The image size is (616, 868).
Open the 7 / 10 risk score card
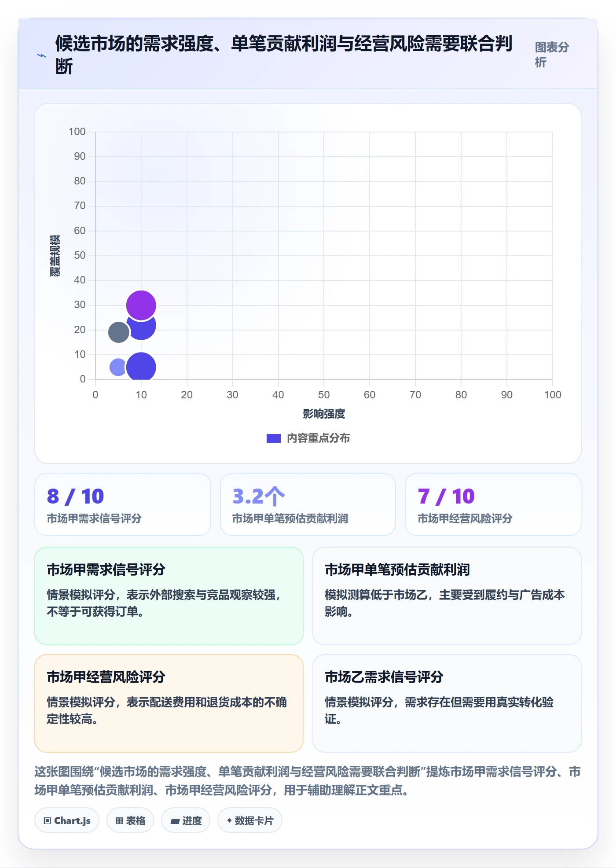click(493, 504)
